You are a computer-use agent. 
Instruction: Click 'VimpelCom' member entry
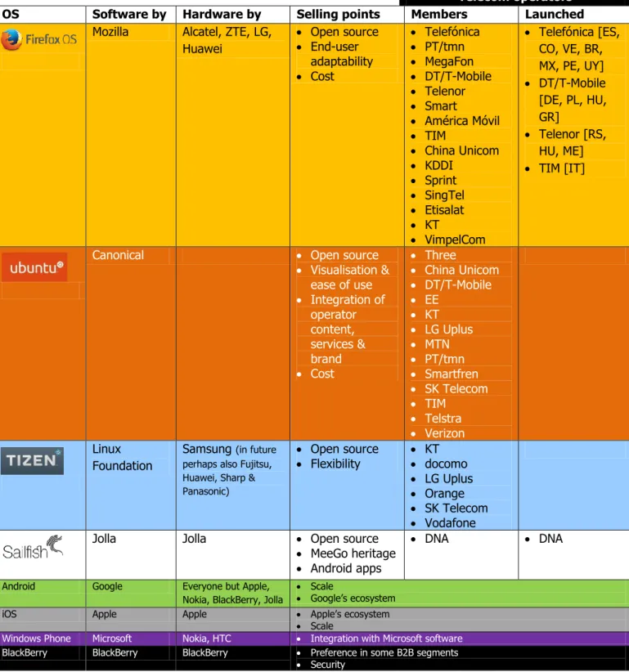click(x=455, y=240)
